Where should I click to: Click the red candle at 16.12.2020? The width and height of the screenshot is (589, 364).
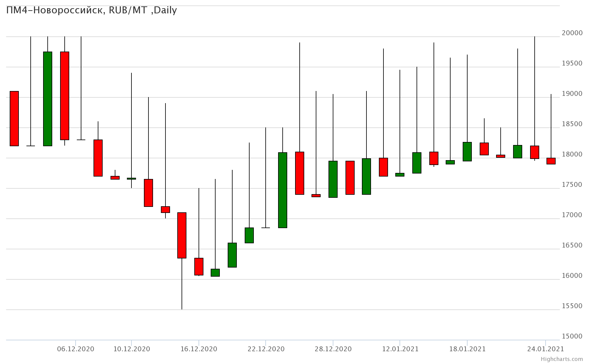(x=199, y=267)
